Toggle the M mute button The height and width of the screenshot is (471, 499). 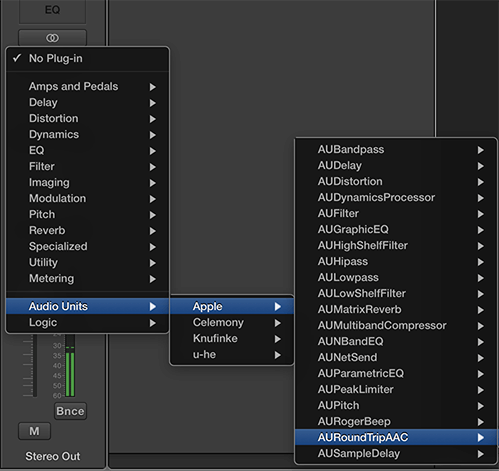click(34, 431)
